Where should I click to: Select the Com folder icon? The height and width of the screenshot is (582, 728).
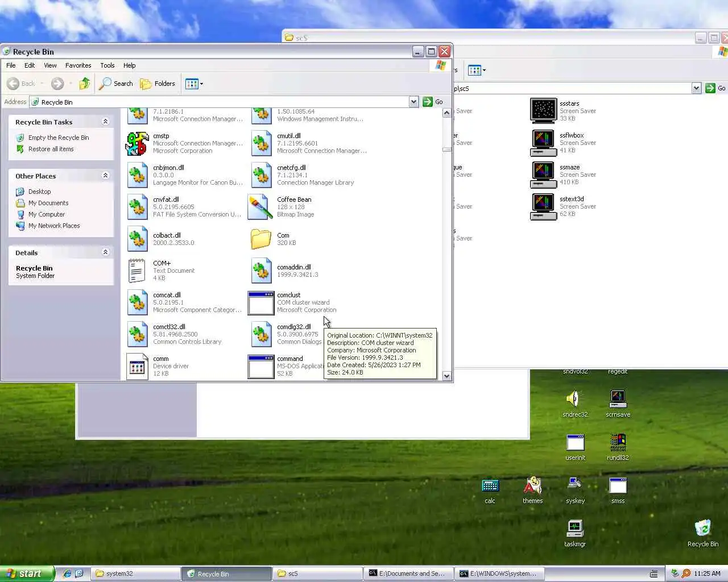coord(261,239)
